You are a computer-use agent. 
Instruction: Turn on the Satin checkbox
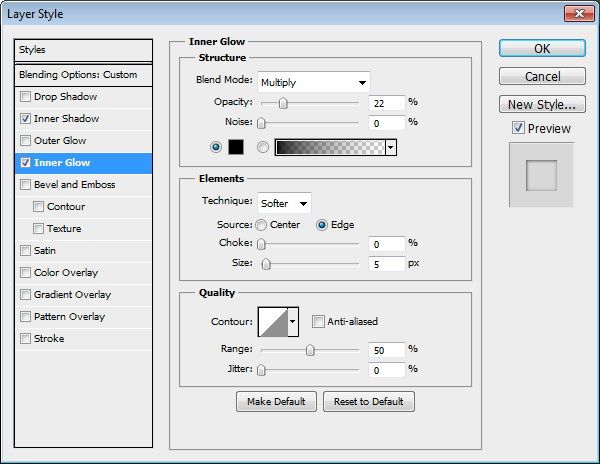[25, 251]
